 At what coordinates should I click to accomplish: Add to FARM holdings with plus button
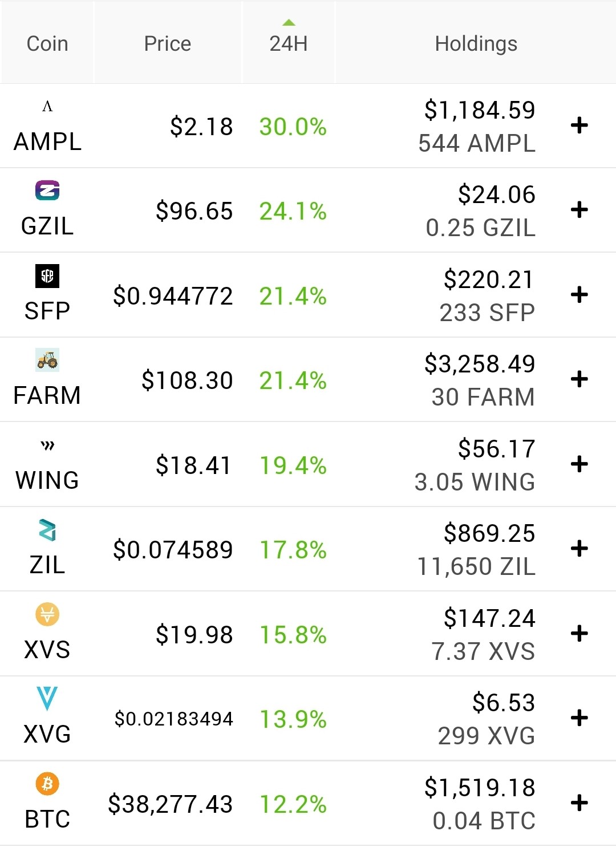(579, 379)
